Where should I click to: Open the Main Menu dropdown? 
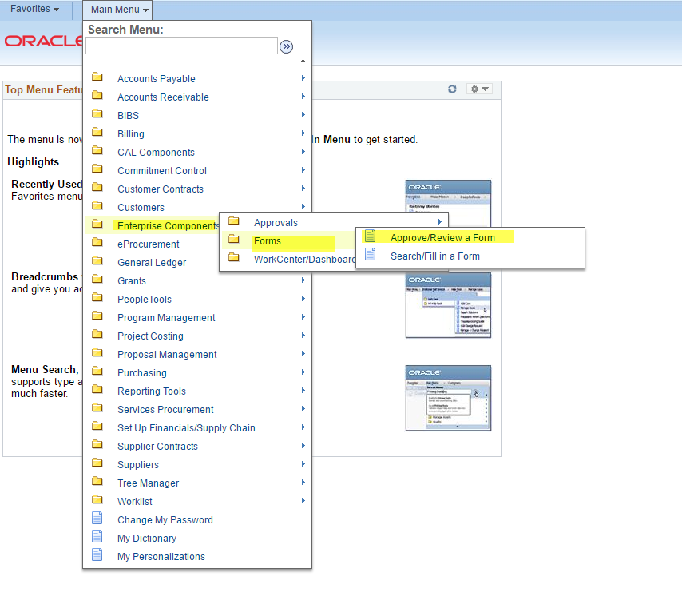point(120,10)
